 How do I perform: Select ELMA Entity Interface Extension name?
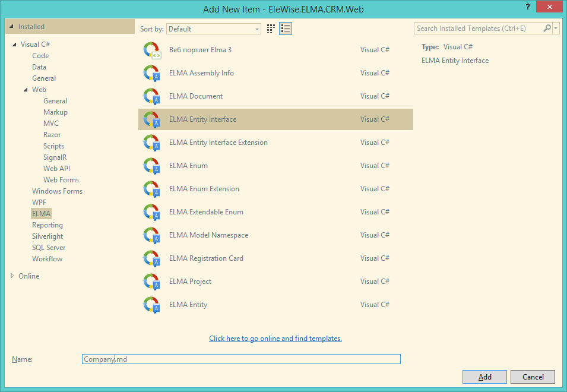point(218,143)
